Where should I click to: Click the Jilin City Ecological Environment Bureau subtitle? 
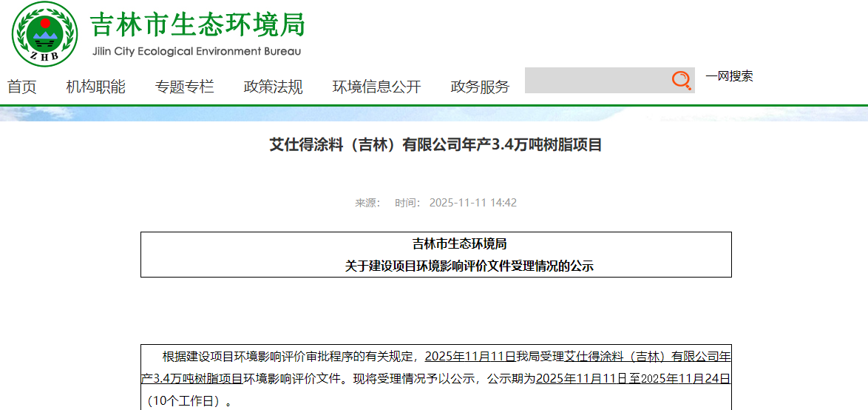click(197, 52)
